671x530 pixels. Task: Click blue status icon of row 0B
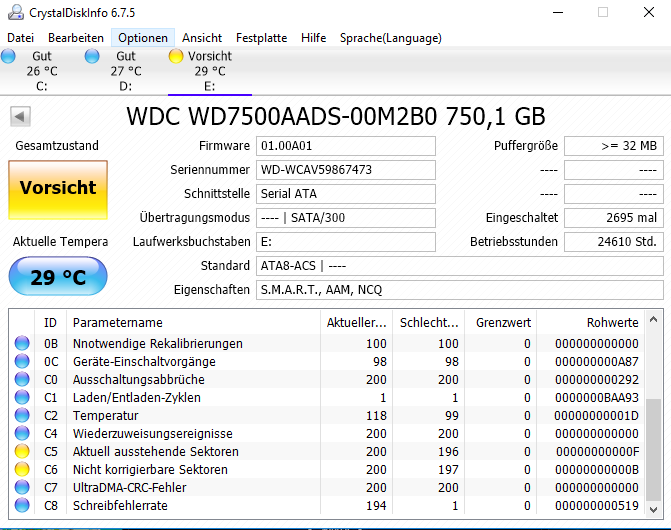[22, 343]
